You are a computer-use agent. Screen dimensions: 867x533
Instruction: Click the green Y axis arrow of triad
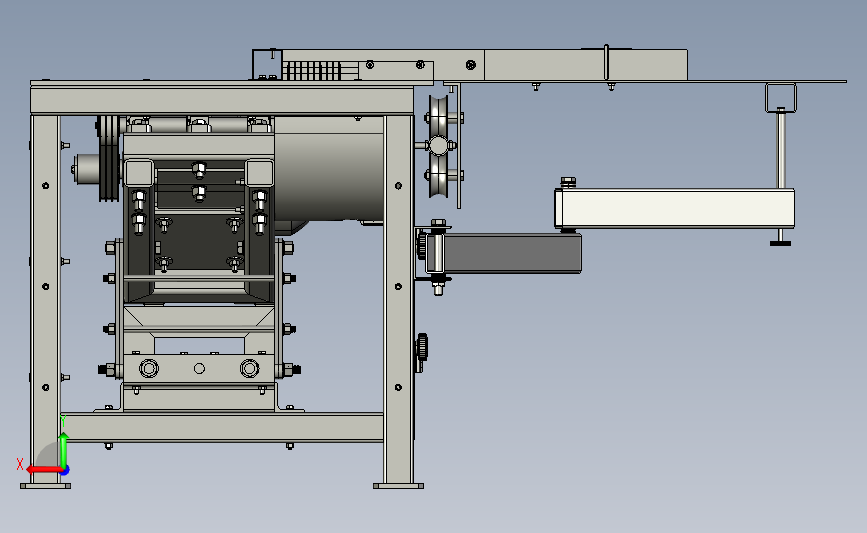[x=64, y=451]
